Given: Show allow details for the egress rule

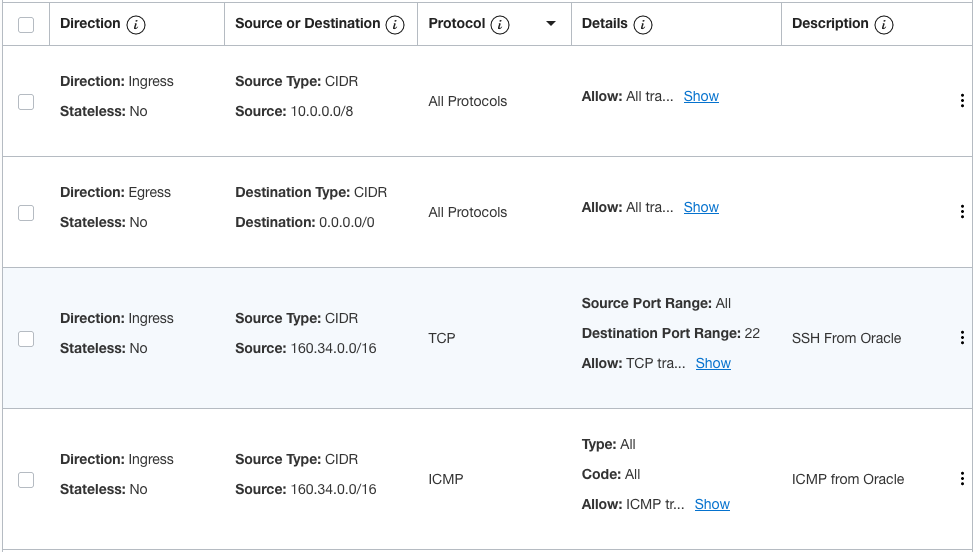Looking at the screenshot, I should 701,207.
